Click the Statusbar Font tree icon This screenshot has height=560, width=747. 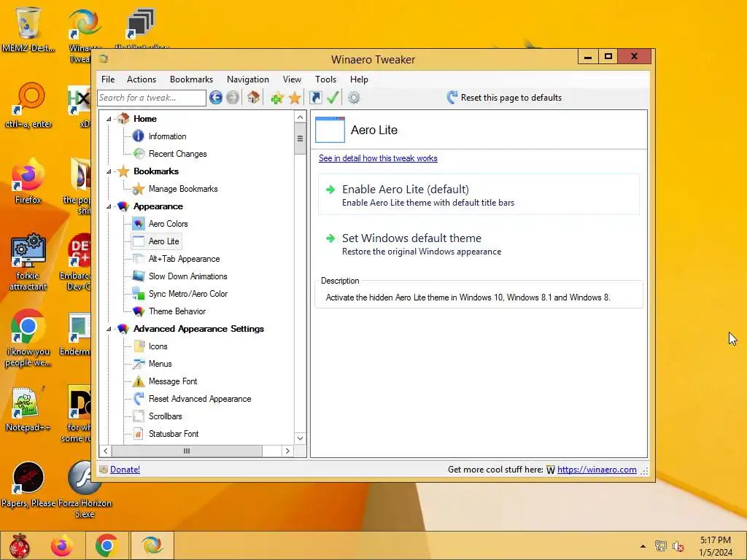[x=139, y=434]
